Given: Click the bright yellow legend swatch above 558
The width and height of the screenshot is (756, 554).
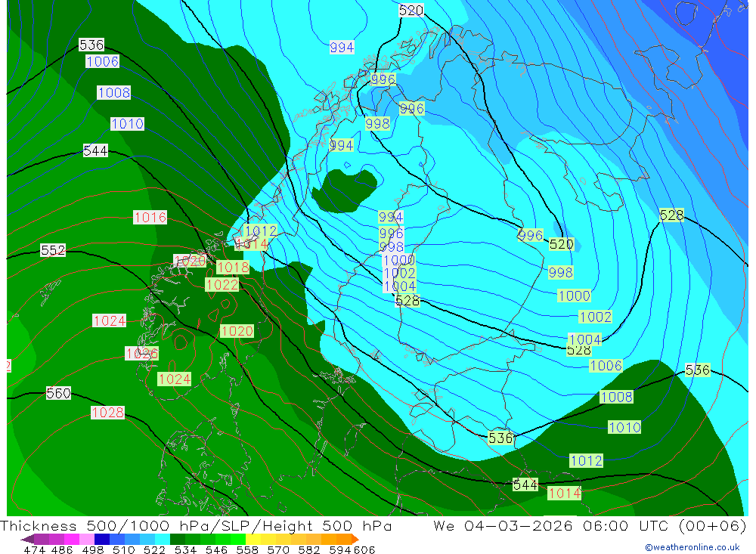Looking at the screenshot, I should [x=253, y=539].
